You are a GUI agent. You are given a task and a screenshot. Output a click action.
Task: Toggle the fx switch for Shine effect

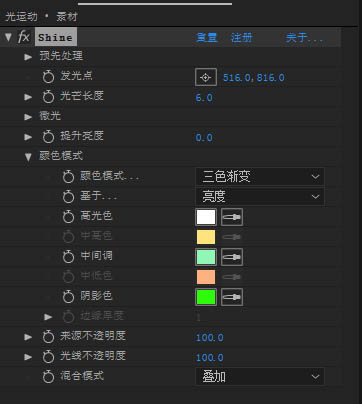pos(24,37)
